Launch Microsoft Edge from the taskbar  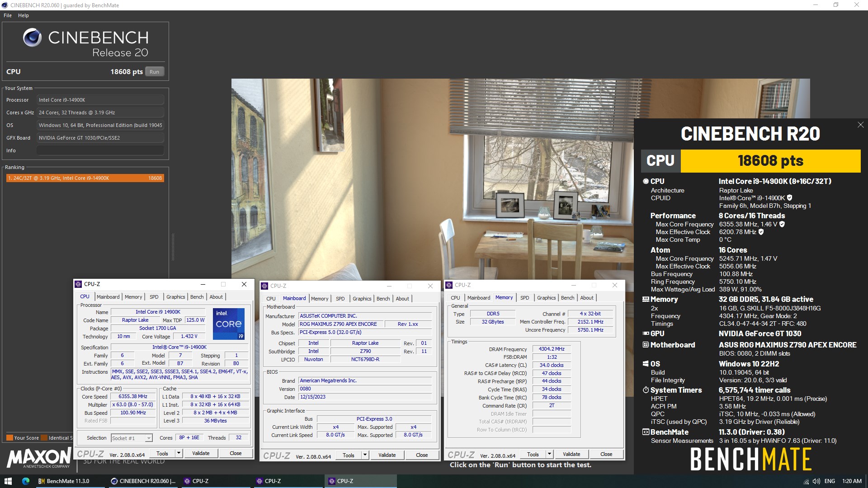click(26, 481)
